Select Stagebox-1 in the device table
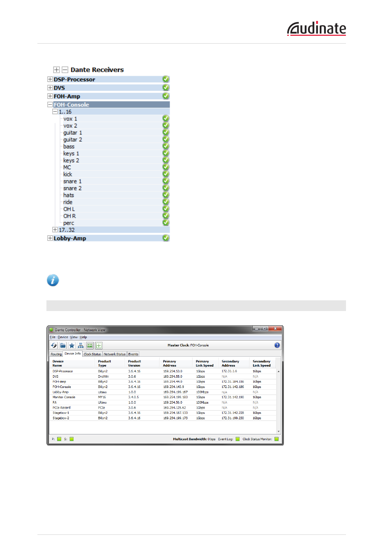 pyautogui.click(x=61, y=413)
